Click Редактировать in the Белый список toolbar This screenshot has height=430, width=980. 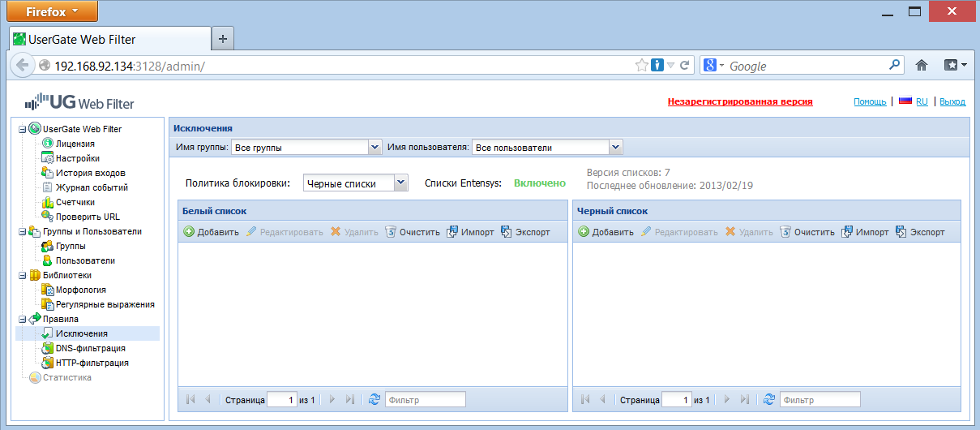[284, 232]
